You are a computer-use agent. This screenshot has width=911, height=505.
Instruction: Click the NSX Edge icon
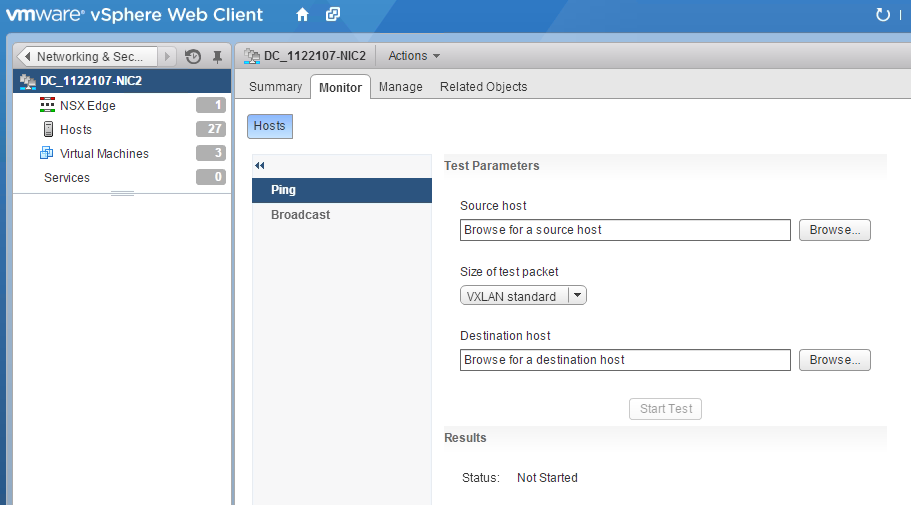pyautogui.click(x=47, y=105)
